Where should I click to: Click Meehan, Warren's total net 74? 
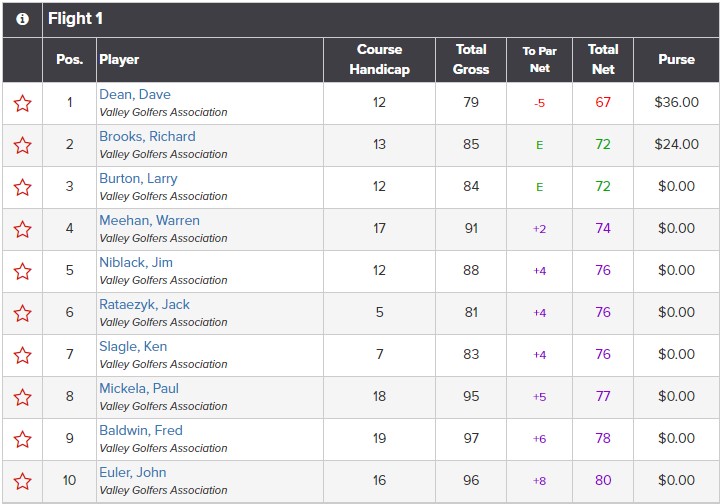tap(603, 228)
